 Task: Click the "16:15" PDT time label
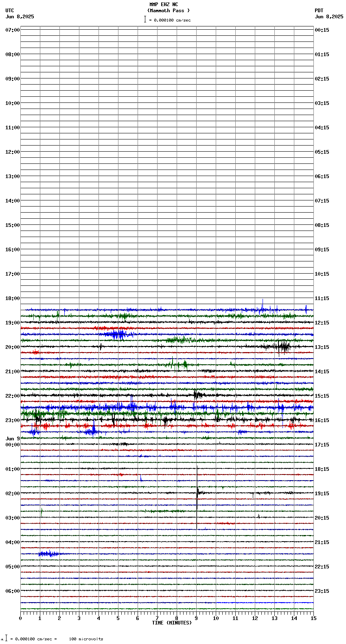pos(322,420)
